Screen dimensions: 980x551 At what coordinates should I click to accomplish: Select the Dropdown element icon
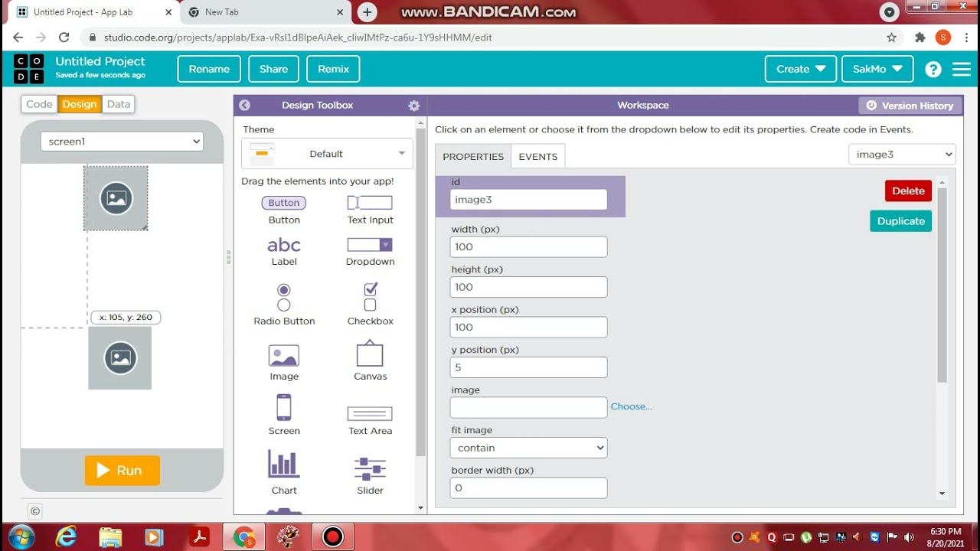(x=370, y=245)
